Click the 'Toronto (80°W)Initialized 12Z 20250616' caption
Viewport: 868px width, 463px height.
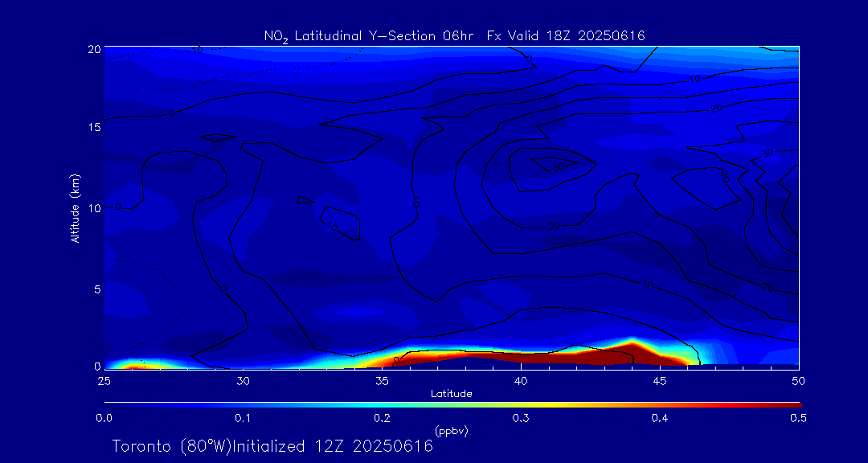[x=272, y=446]
